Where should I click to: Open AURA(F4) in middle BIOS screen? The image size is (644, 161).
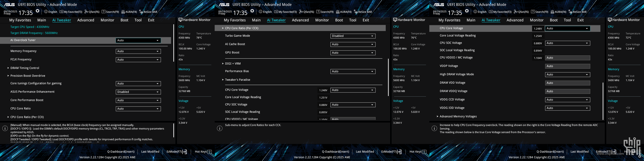pyautogui.click(x=344, y=12)
